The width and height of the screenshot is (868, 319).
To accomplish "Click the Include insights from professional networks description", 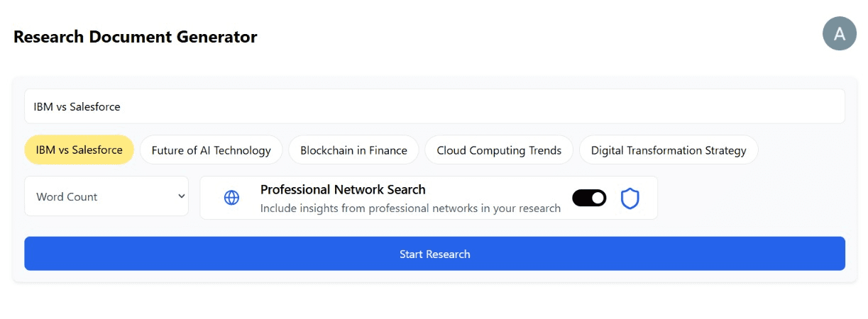I will pyautogui.click(x=410, y=208).
